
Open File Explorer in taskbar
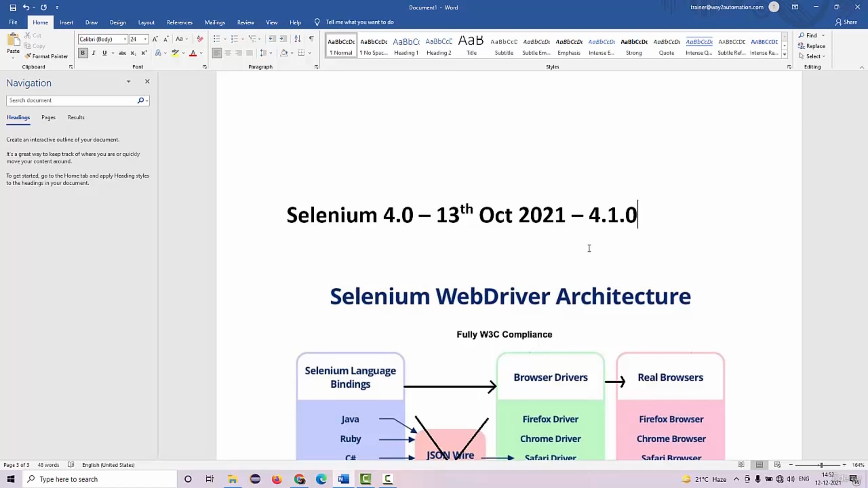232,479
